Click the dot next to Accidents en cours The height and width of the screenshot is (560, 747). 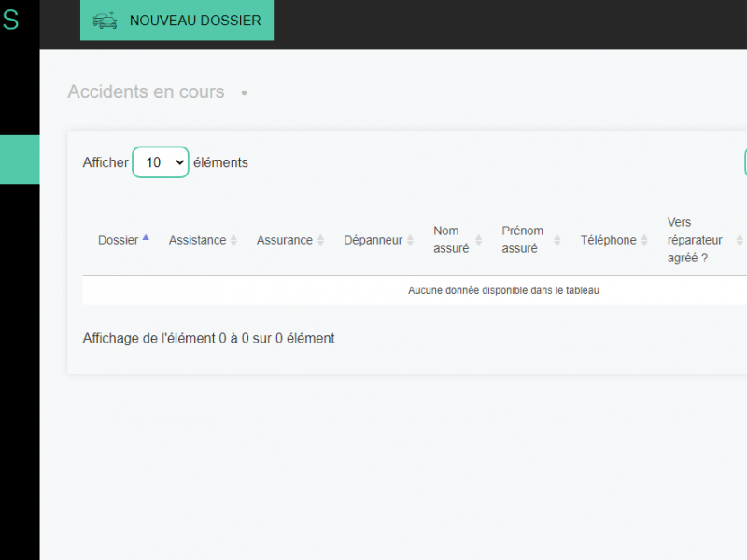pos(244,93)
